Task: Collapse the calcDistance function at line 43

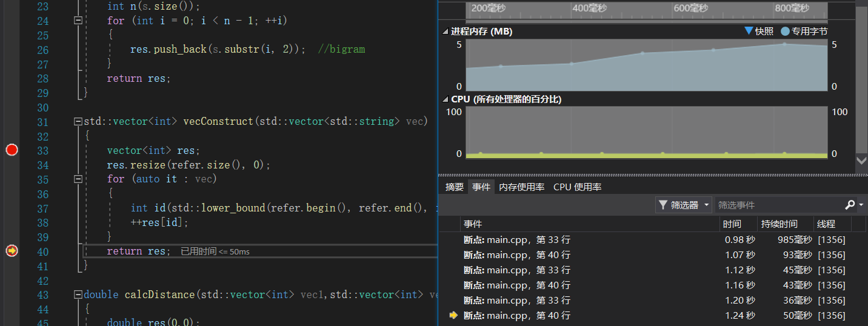Action: point(78,294)
